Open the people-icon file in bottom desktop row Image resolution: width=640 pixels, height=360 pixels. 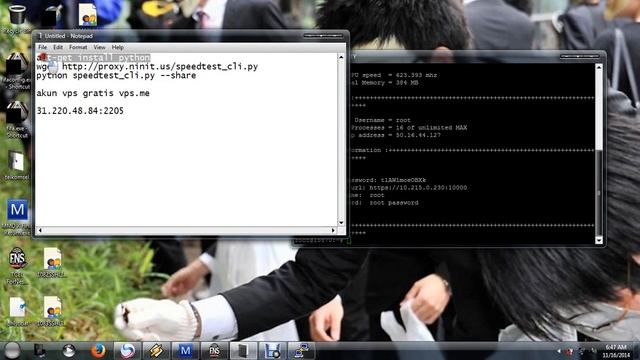[52, 311]
